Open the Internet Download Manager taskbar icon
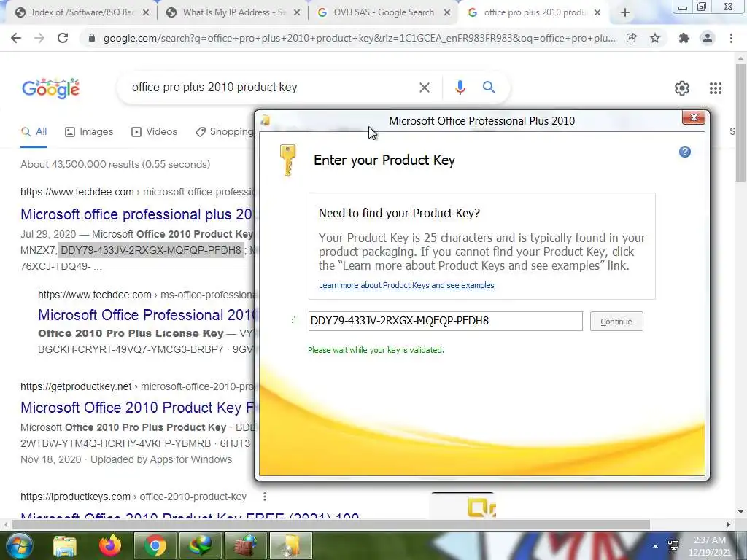The width and height of the screenshot is (747, 560). (201, 545)
